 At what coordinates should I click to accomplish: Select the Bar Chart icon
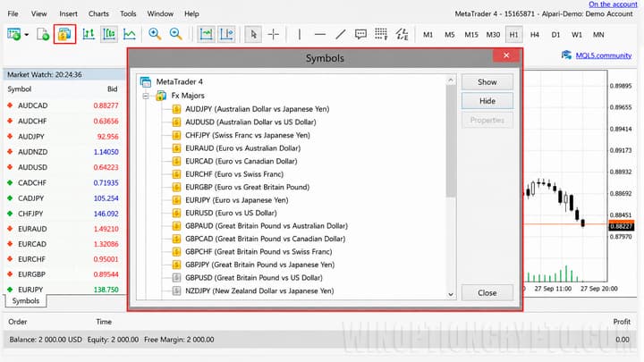[89, 35]
